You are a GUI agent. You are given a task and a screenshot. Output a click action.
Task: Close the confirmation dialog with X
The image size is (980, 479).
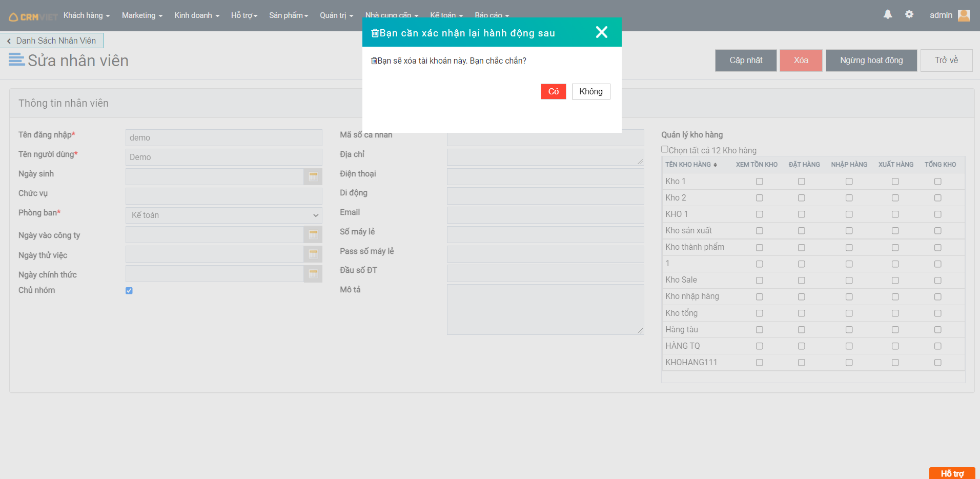602,32
